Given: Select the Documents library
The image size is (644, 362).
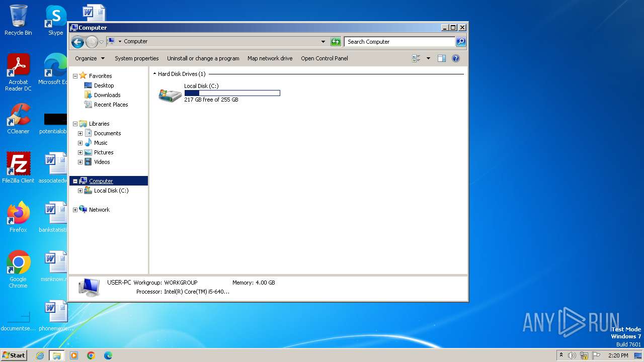Looking at the screenshot, I should pos(107,133).
